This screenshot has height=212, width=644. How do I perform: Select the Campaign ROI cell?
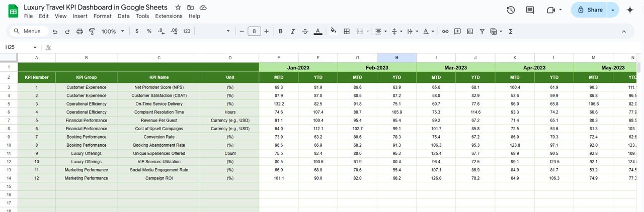(x=159, y=178)
